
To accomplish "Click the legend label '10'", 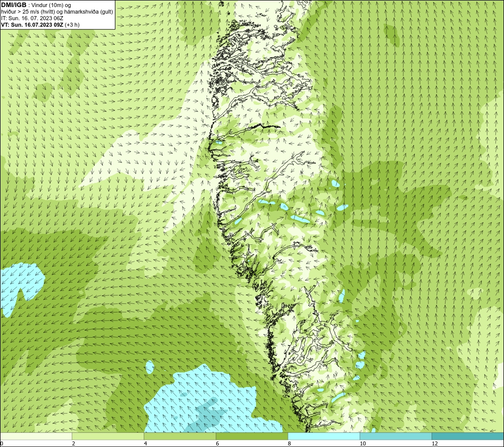I will pyautogui.click(x=363, y=443).
